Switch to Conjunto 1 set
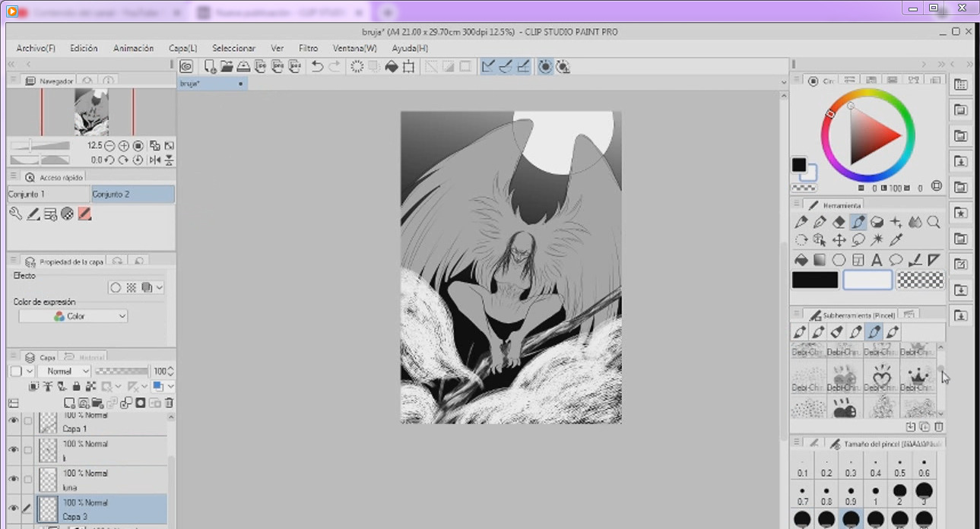This screenshot has height=529, width=980. [x=49, y=195]
